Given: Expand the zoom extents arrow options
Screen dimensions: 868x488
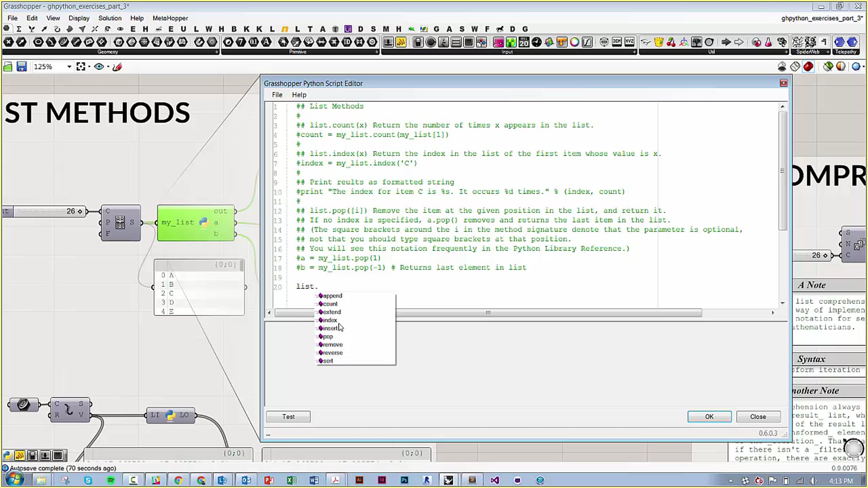Looking at the screenshot, I should click(89, 67).
